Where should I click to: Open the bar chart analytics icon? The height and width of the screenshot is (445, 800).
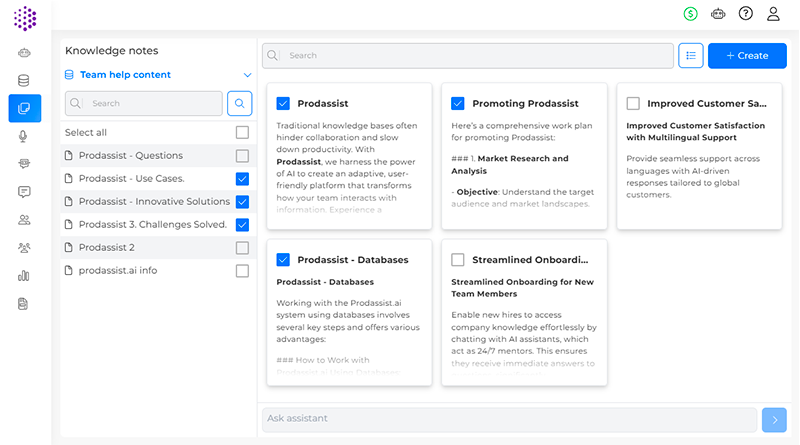click(24, 276)
